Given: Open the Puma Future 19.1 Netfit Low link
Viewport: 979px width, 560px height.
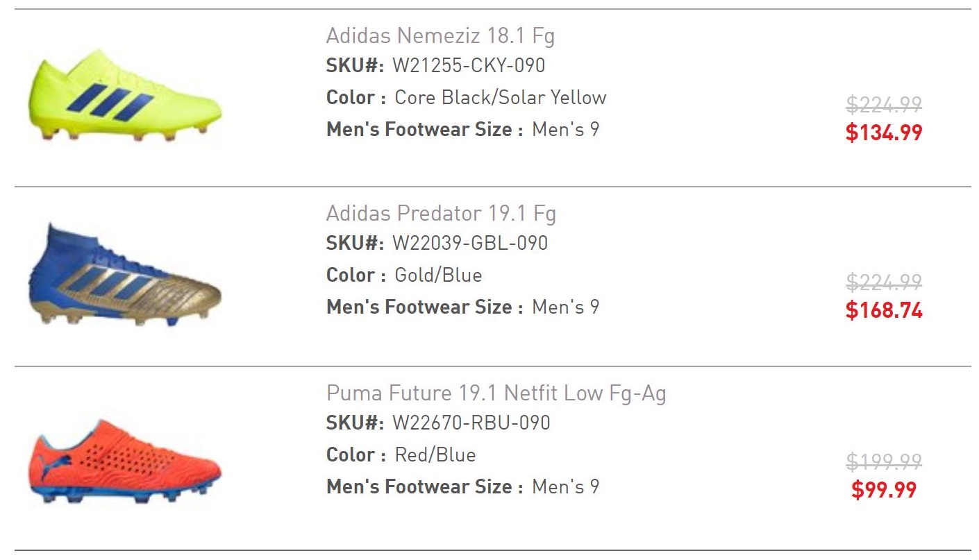Looking at the screenshot, I should coord(496,393).
